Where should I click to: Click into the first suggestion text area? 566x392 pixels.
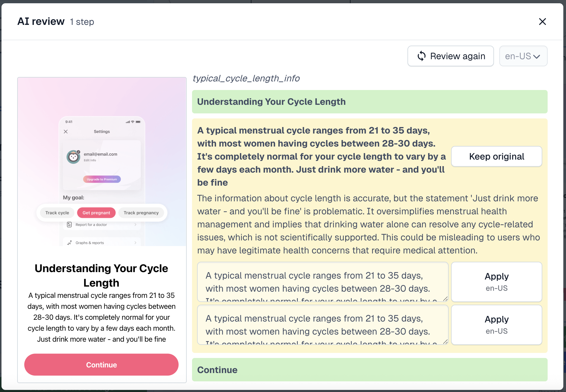pos(322,282)
